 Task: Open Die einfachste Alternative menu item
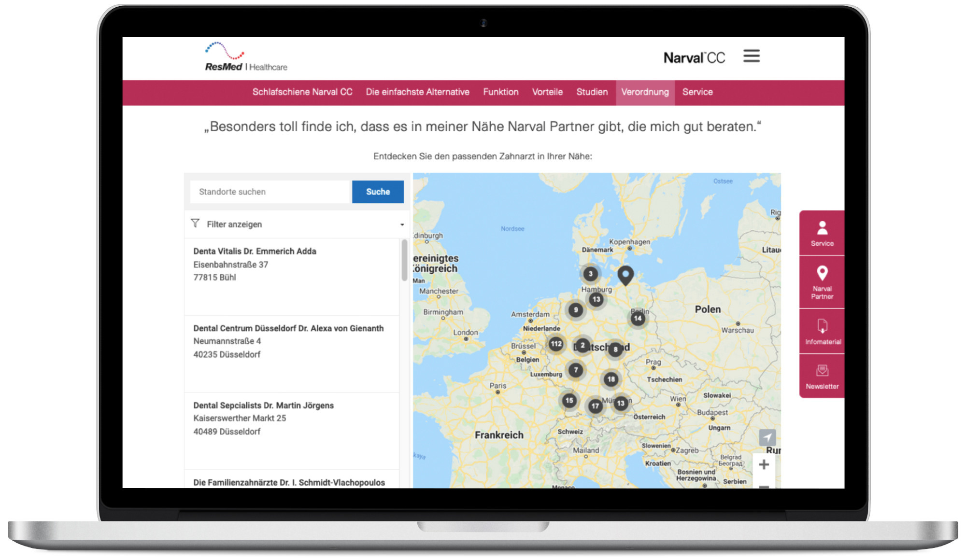click(x=417, y=92)
